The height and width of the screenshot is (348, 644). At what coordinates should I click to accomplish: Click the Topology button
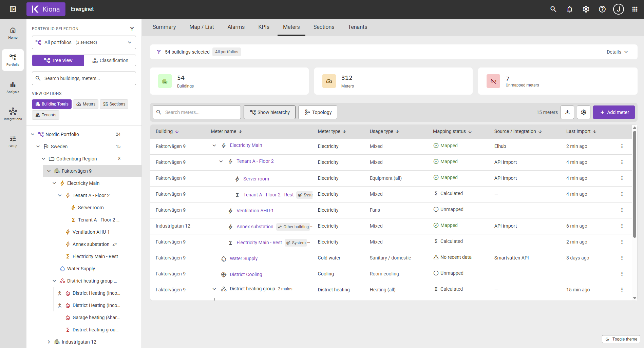(318, 112)
